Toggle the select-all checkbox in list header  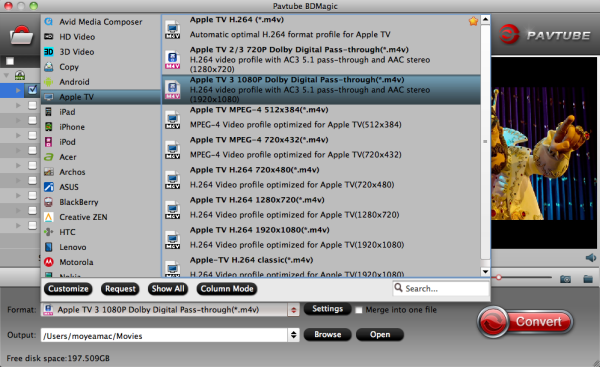(x=10, y=61)
